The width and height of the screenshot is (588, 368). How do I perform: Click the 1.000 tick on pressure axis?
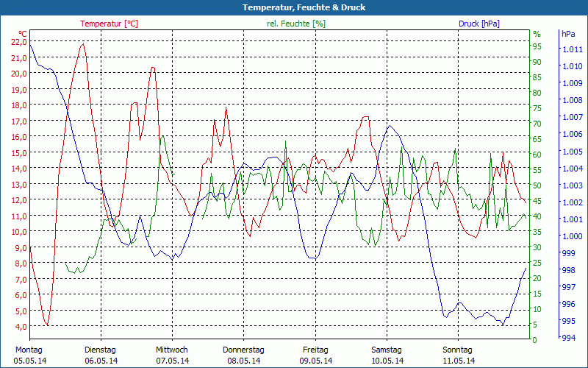[x=573, y=236]
